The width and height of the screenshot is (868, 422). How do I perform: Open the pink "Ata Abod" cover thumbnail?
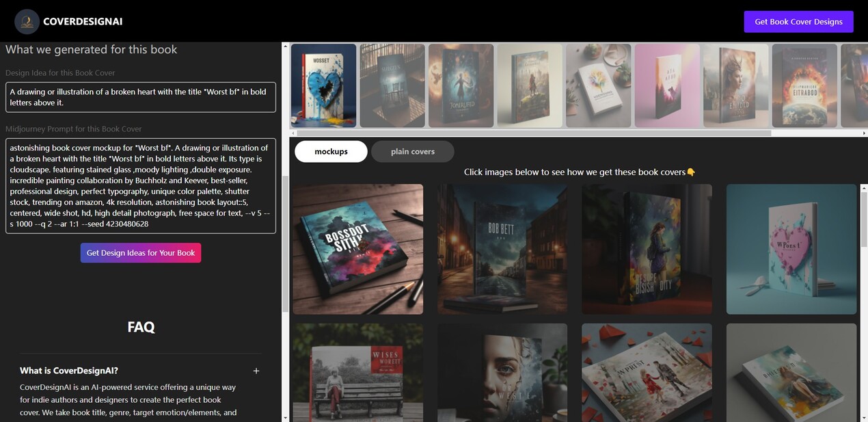[666, 86]
